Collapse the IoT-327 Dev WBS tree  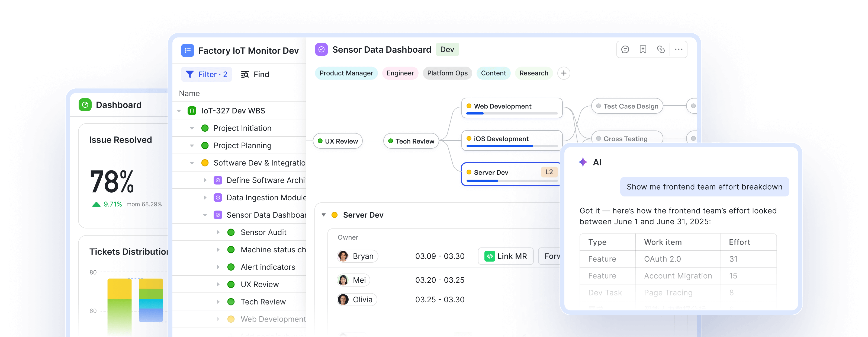click(x=179, y=111)
